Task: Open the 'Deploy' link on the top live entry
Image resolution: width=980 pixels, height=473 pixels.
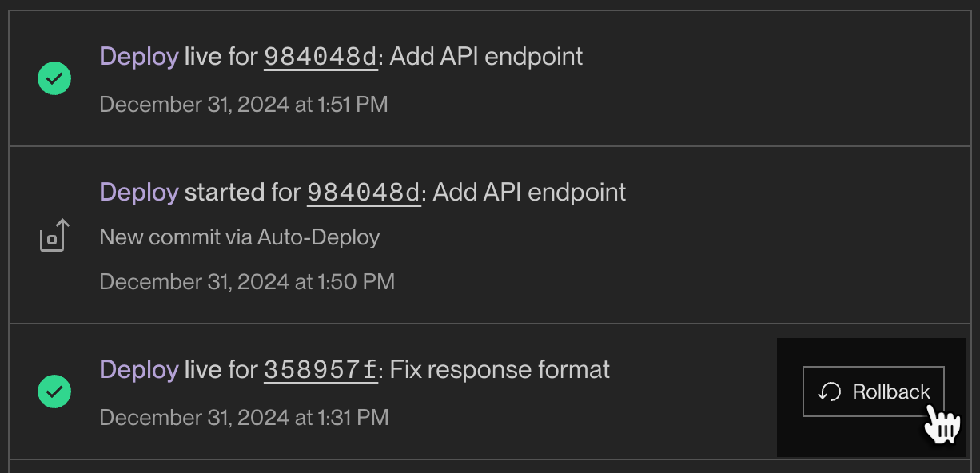Action: tap(138, 56)
